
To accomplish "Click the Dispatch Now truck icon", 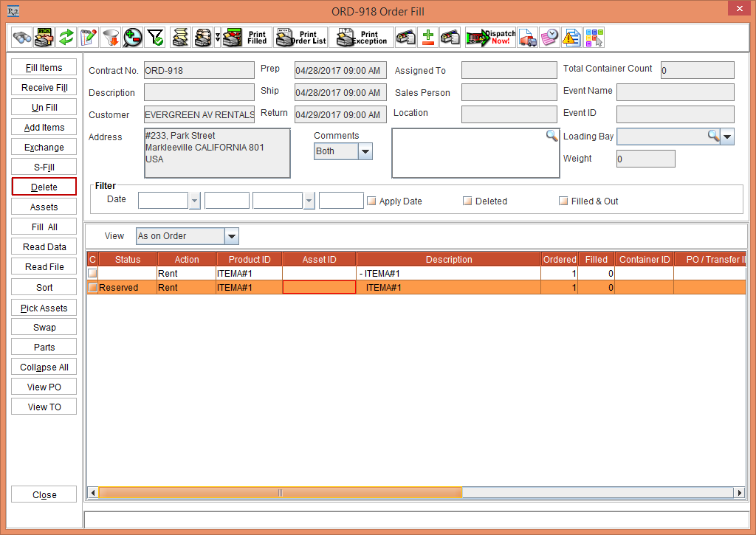I will (x=491, y=38).
